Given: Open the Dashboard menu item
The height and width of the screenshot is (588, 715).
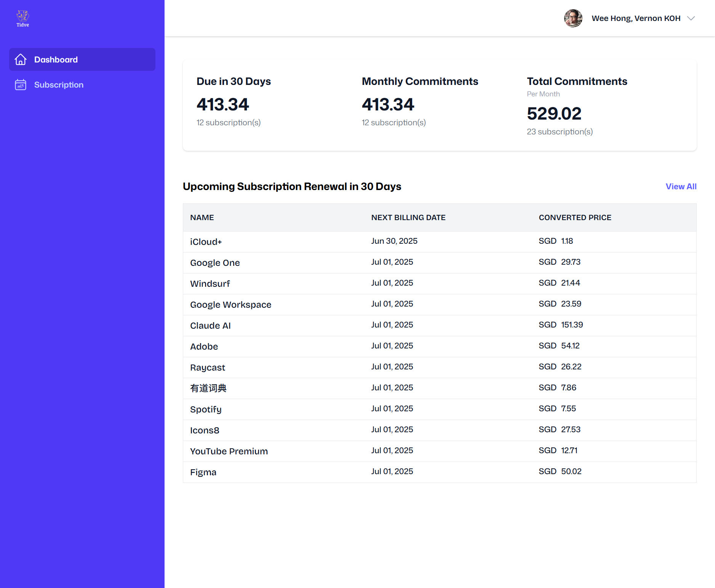Looking at the screenshot, I should coord(82,59).
